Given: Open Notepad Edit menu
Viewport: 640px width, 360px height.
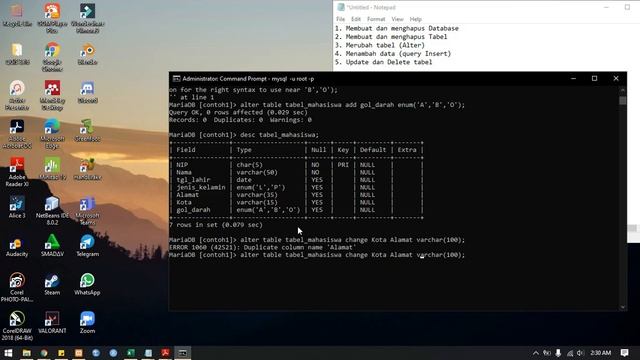Looking at the screenshot, I should click(x=356, y=19).
